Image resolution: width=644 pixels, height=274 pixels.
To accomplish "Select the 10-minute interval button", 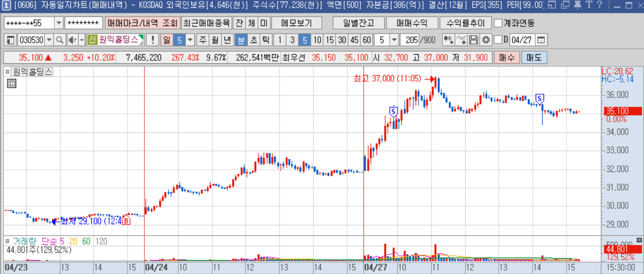I will point(317,40).
